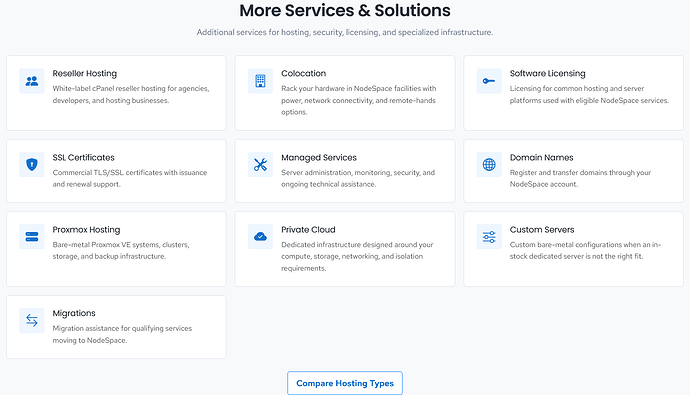This screenshot has height=395, width=690.
Task: Click the Domain Names globe icon
Action: click(x=489, y=165)
